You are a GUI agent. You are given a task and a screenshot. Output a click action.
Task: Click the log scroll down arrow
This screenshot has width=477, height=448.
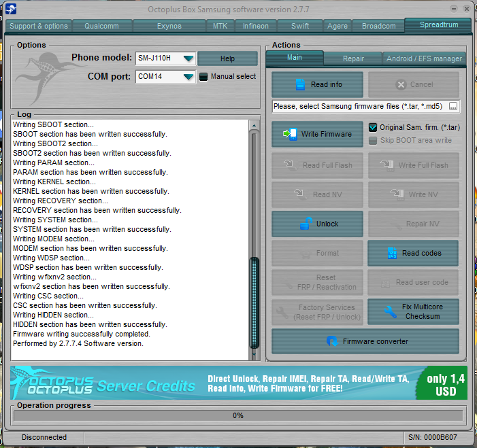[x=254, y=354]
